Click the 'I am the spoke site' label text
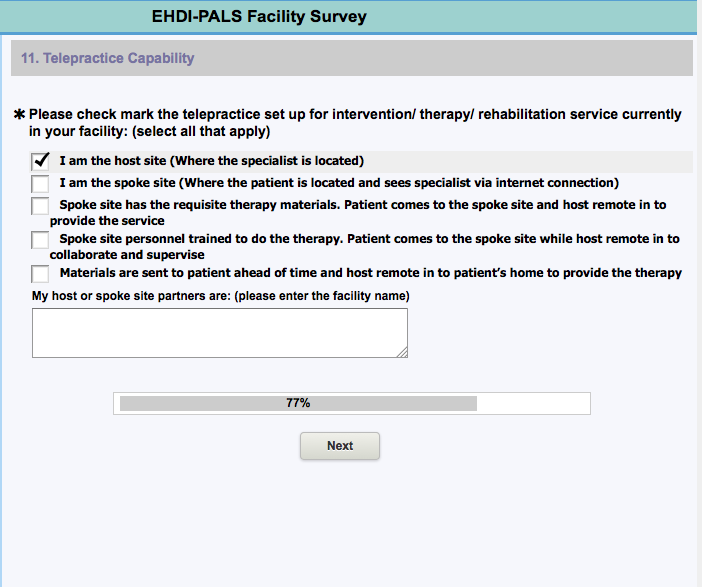Viewport: 703px width, 587px height. click(x=339, y=183)
